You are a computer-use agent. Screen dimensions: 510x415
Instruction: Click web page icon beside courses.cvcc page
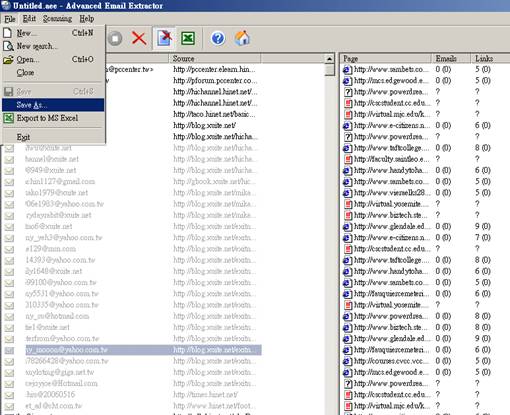pos(347,361)
